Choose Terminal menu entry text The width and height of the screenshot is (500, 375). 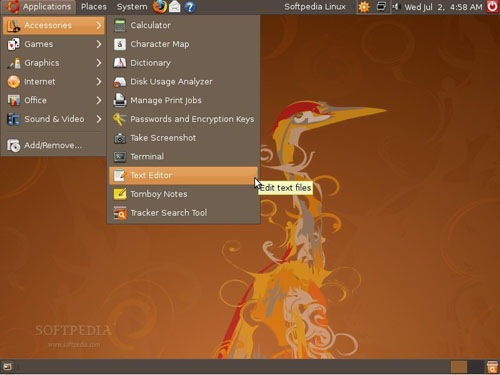coord(147,156)
